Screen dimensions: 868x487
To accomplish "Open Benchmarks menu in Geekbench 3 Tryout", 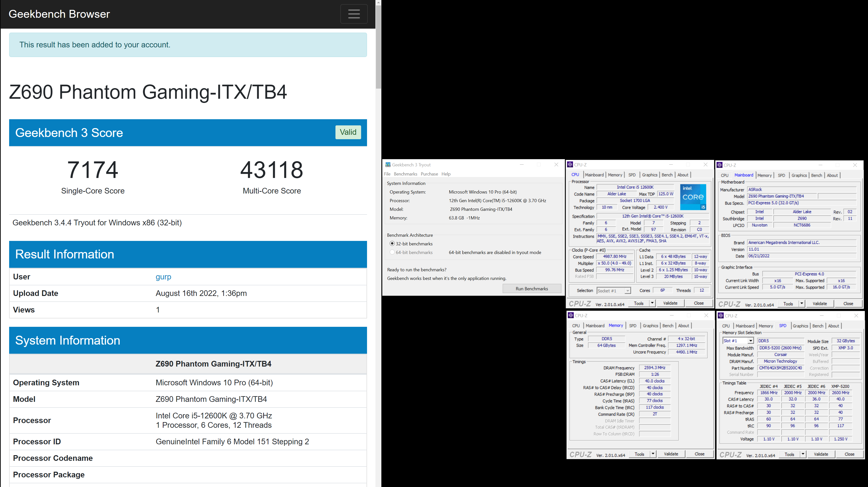I will tap(405, 174).
